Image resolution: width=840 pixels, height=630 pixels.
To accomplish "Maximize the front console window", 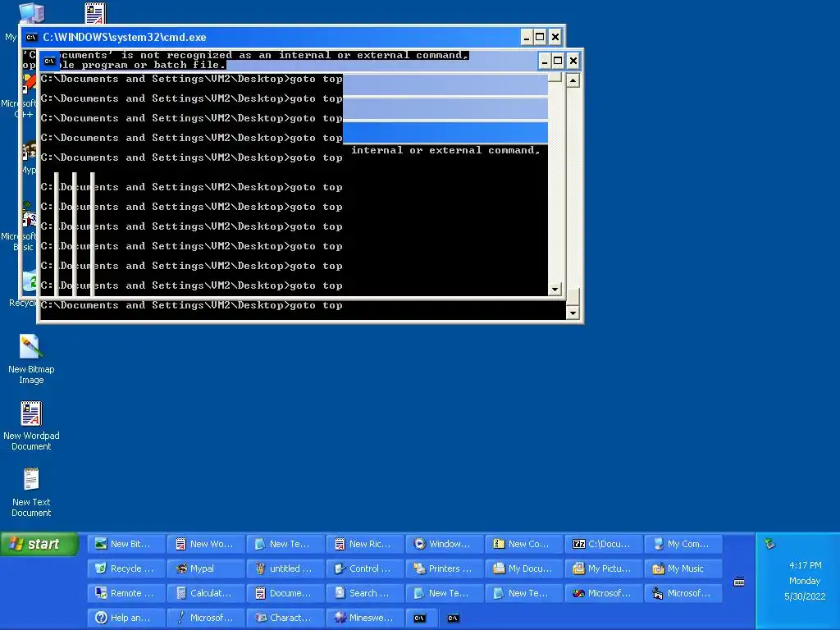I will (558, 61).
